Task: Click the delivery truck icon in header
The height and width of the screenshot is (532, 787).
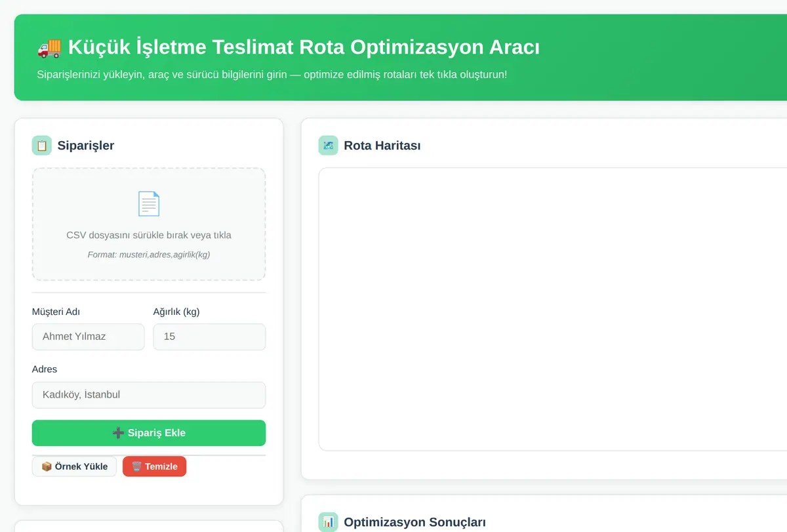Action: click(x=49, y=47)
